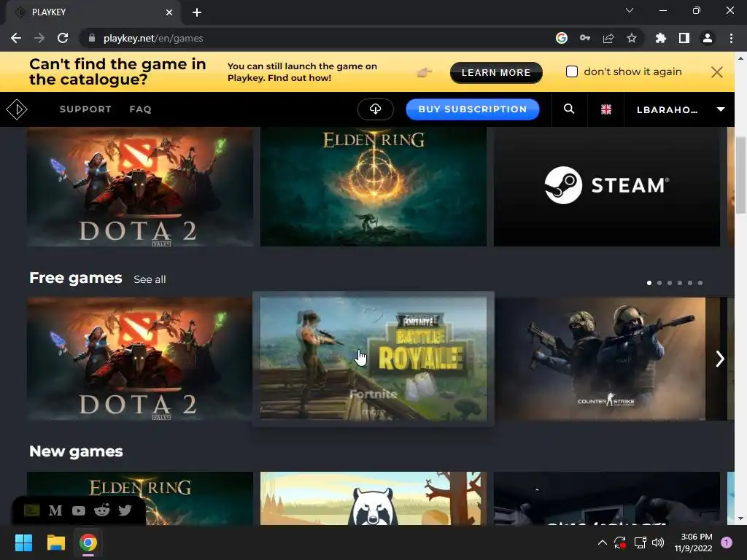
Task: Expand the LBARAHO... account dropdown
Action: [721, 109]
